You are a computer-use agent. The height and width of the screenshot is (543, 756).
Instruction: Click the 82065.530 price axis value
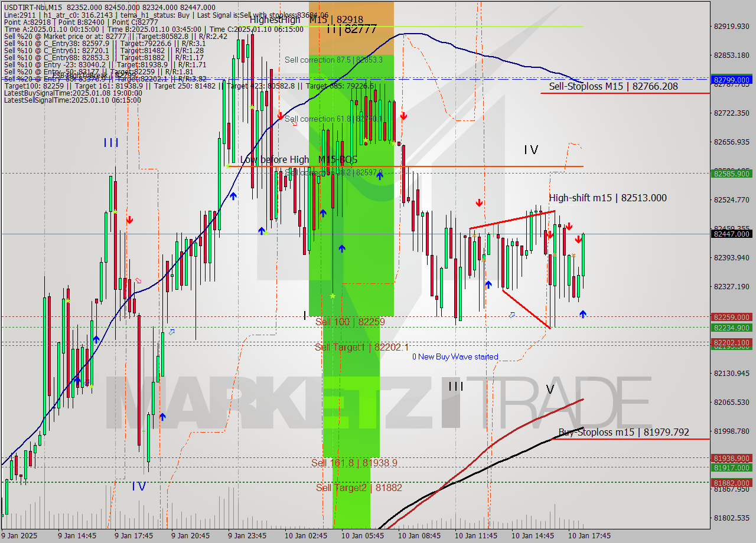732,402
